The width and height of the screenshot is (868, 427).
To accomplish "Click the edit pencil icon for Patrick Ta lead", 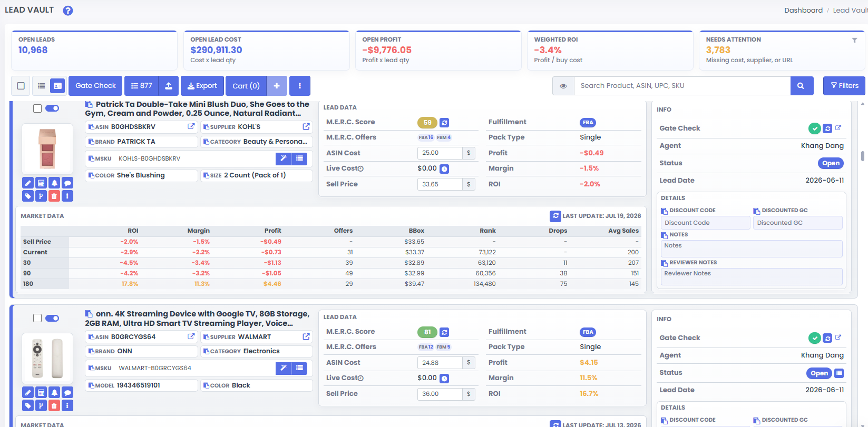I will pyautogui.click(x=28, y=183).
